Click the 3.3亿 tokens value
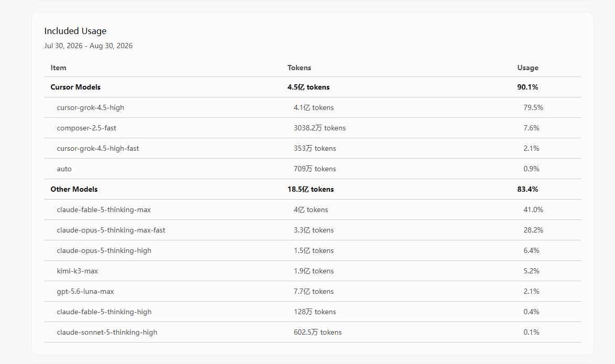The image size is (615, 364). [313, 230]
